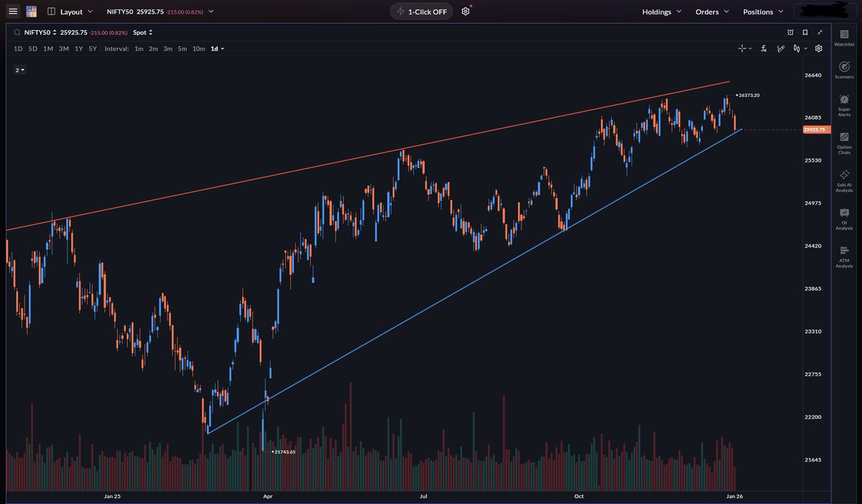The width and height of the screenshot is (862, 504).
Task: Click the symbol search magnifier icon
Action: point(17,32)
